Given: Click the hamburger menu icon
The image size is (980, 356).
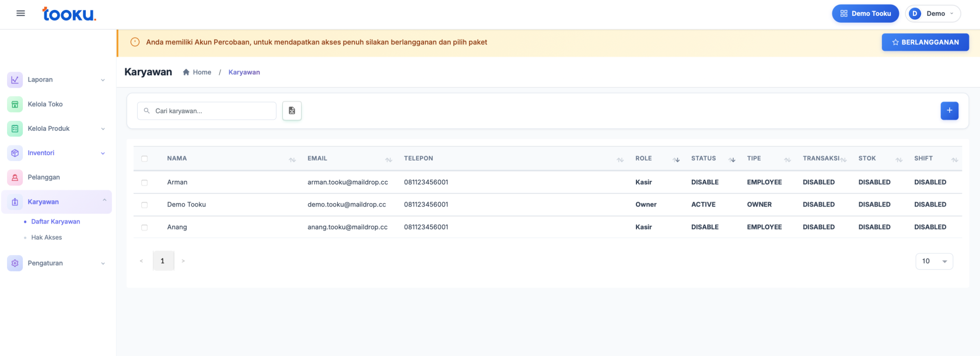Looking at the screenshot, I should coord(21,13).
